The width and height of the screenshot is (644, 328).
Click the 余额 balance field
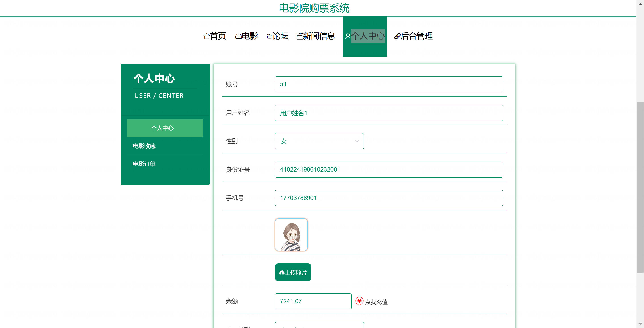pos(313,301)
